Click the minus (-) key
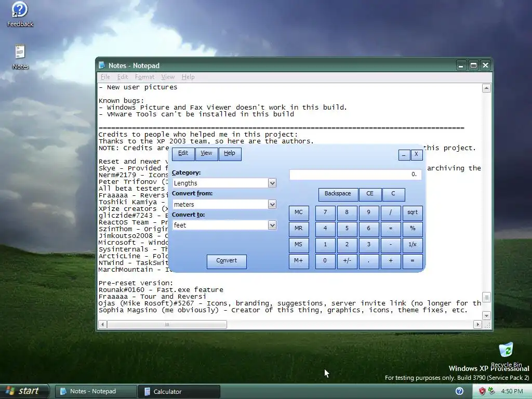Screen dimensions: 532x399 [x=391, y=245]
